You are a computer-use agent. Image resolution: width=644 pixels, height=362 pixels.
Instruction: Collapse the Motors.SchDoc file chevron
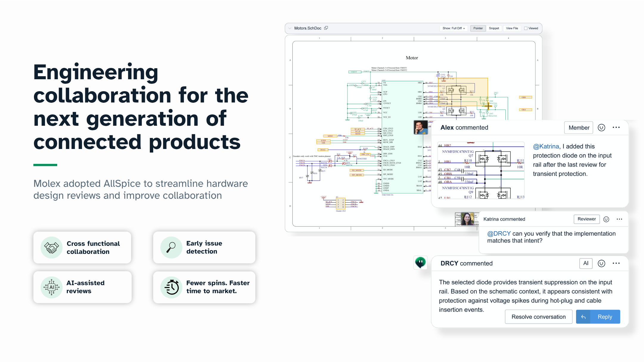(290, 28)
